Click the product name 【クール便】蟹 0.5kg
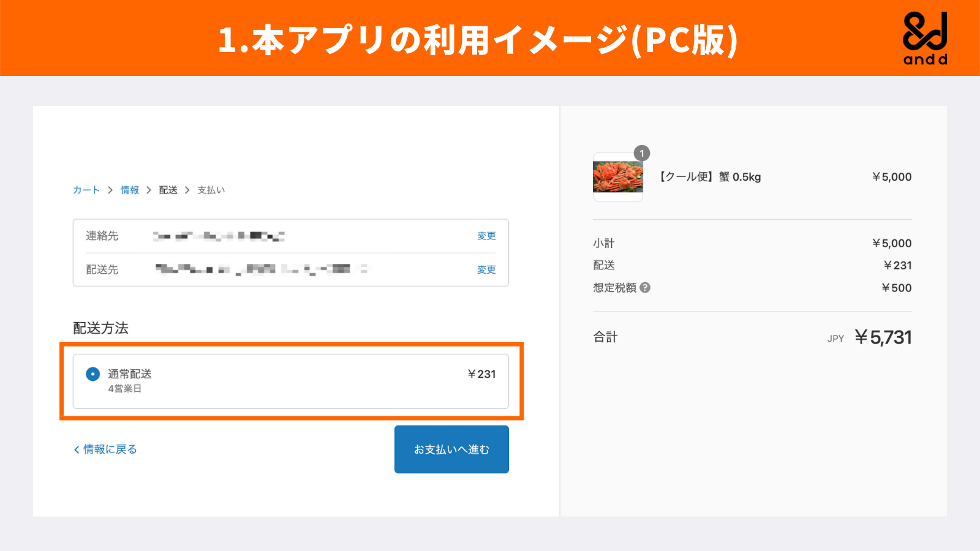The height and width of the screenshot is (551, 980). pyautogui.click(x=710, y=177)
